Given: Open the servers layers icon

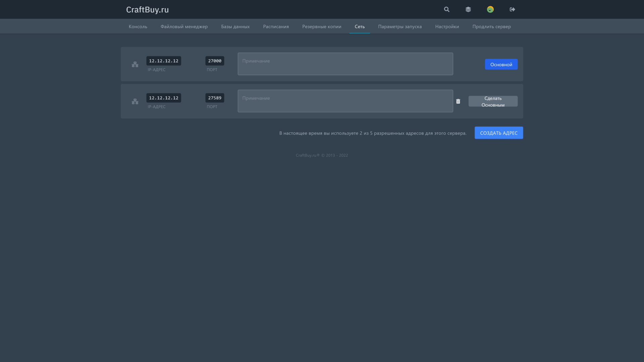Looking at the screenshot, I should point(468,9).
